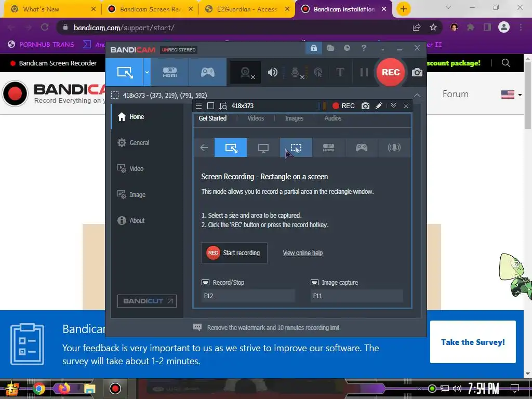Click the BANDICUT button
The image size is (532, 399).
pyautogui.click(x=147, y=301)
